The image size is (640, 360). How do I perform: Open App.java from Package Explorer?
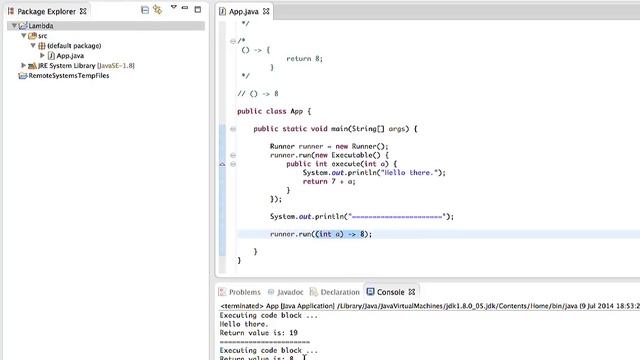pyautogui.click(x=70, y=56)
